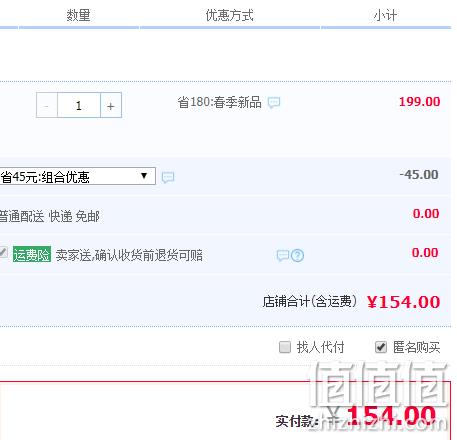Image resolution: width=457 pixels, height=440 pixels.
Task: Click the 省180:春季新品 discount text
Action: pos(219,102)
